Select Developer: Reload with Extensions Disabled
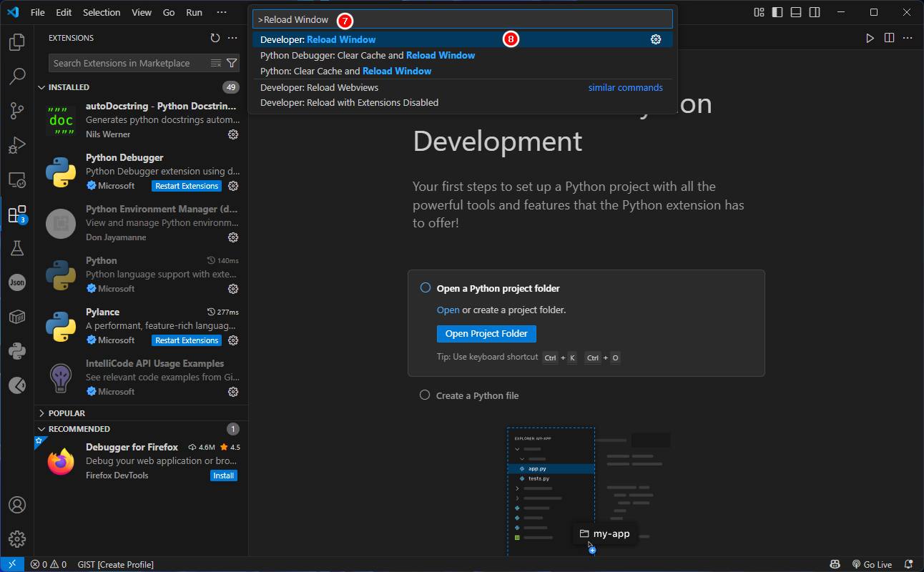924x572 pixels. [x=463, y=102]
